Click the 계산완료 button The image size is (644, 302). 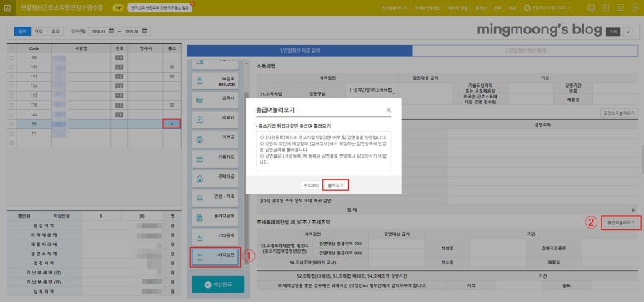click(217, 284)
